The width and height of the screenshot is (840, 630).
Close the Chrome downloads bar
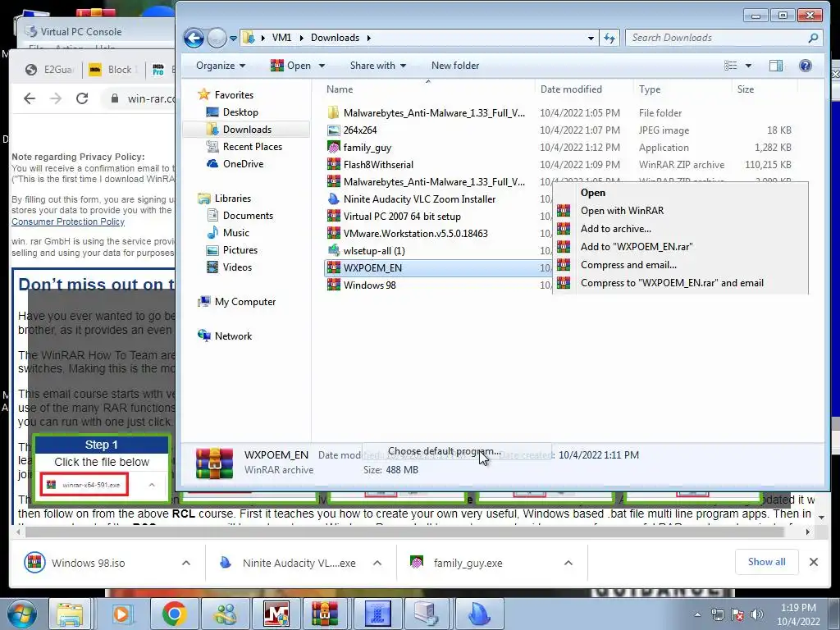tap(813, 562)
